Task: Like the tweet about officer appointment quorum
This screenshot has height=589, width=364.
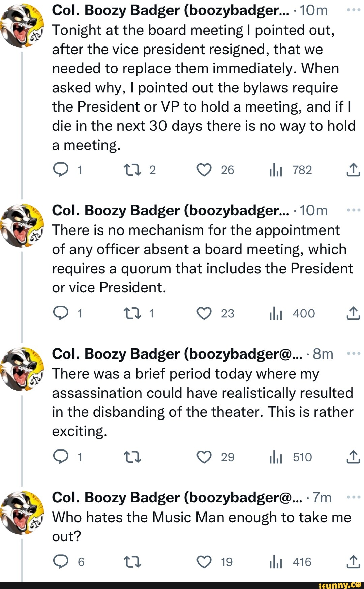Action: tap(204, 313)
